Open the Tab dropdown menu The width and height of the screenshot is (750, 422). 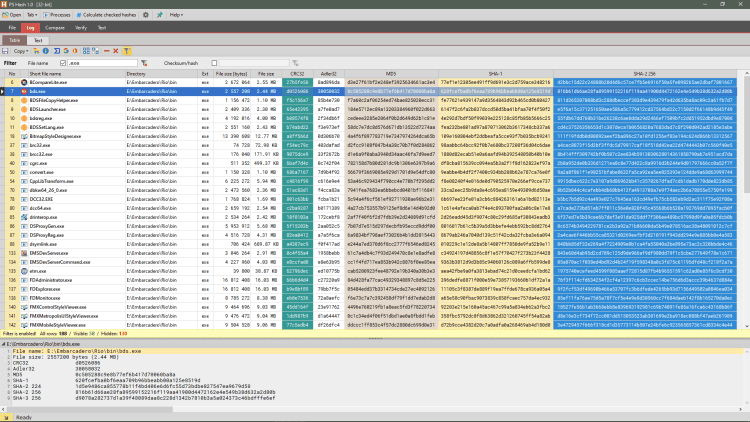(32, 15)
